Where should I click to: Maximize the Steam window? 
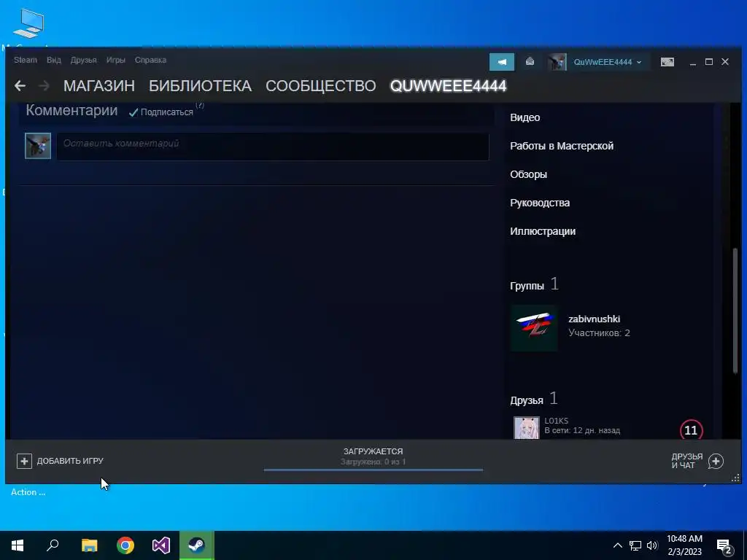(709, 62)
